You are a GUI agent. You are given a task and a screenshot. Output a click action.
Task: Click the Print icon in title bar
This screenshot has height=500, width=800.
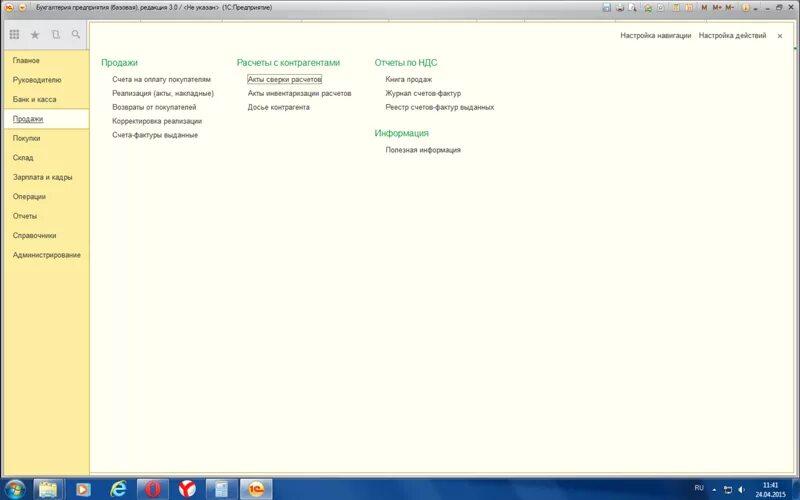coord(619,8)
